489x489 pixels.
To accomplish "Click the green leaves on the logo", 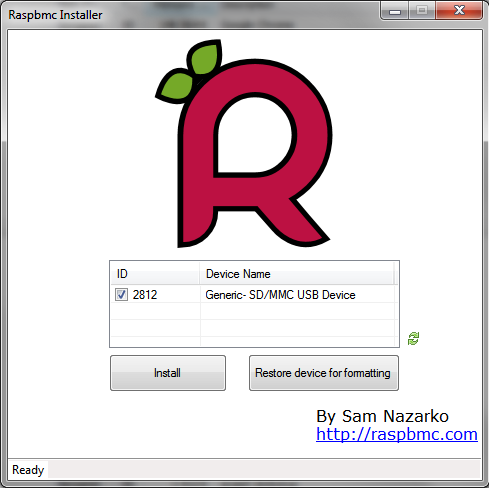I will coord(189,71).
